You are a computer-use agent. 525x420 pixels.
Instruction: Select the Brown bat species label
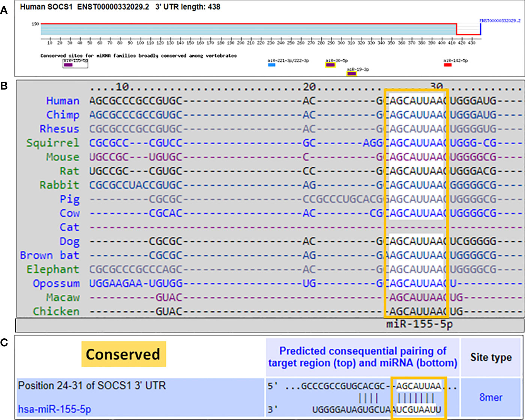(x=49, y=256)
